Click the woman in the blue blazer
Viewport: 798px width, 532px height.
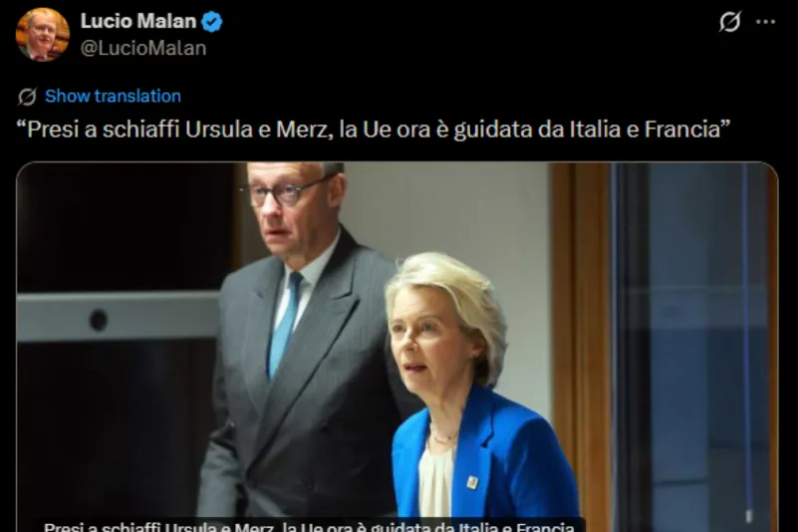click(x=473, y=392)
